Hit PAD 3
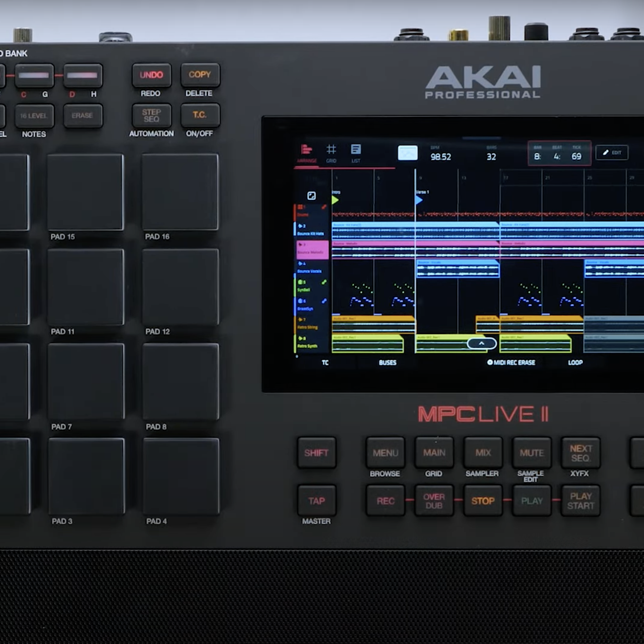Image resolution: width=644 pixels, height=644 pixels. [86, 477]
